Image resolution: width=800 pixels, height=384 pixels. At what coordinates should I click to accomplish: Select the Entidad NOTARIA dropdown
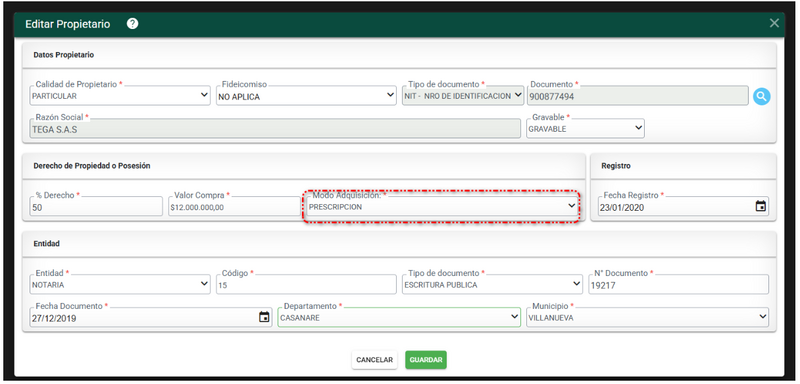point(120,285)
